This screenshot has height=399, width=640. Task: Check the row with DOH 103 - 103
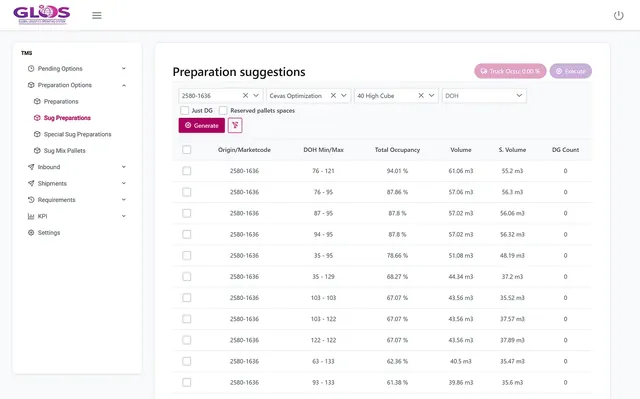pos(187,298)
